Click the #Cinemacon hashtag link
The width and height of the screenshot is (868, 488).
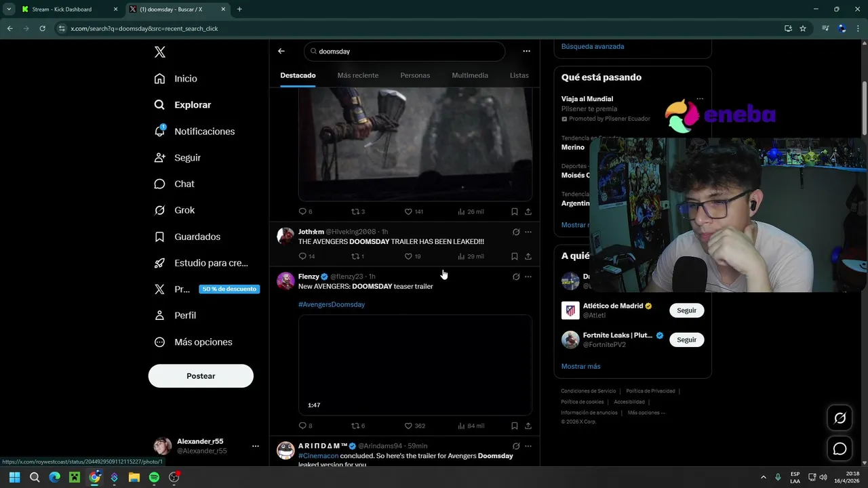(318, 456)
